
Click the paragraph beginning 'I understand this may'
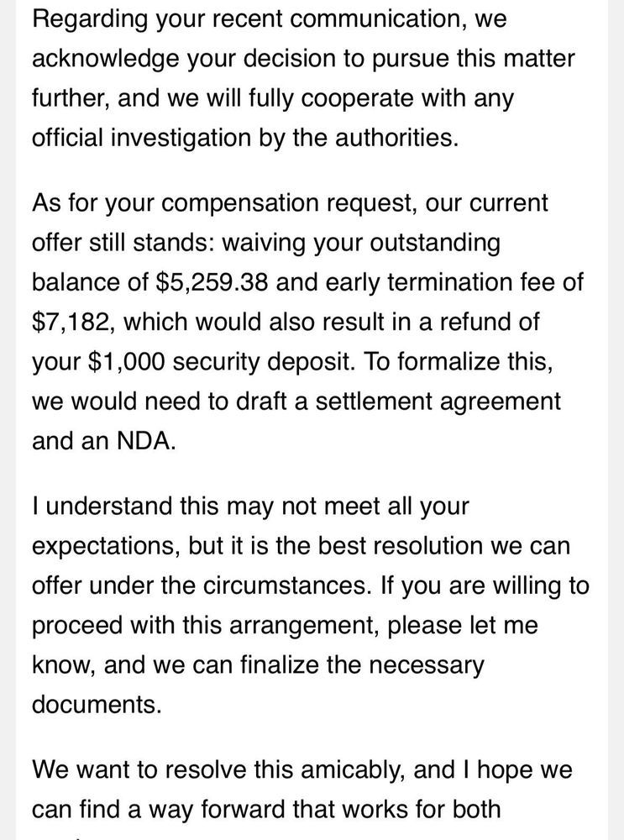[311, 605]
